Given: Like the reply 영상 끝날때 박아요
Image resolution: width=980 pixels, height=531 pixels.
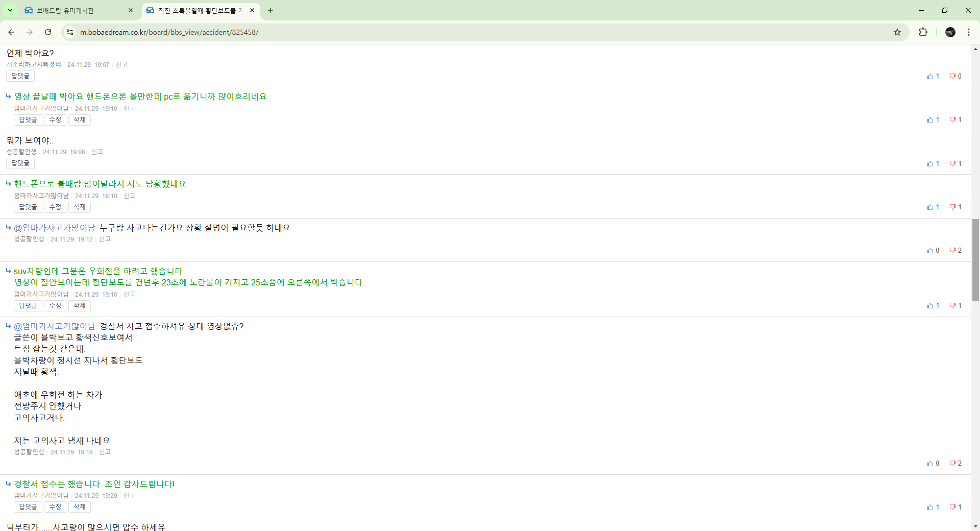Looking at the screenshot, I should [x=933, y=119].
